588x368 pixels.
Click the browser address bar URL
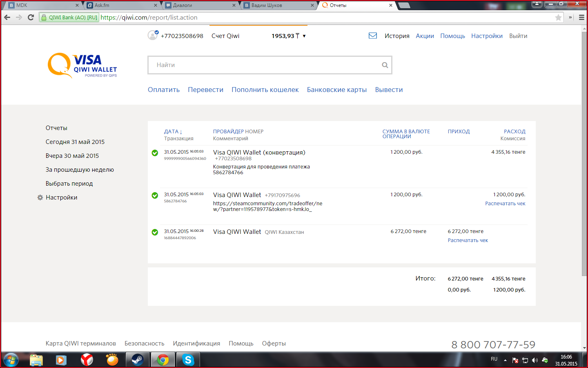(149, 18)
